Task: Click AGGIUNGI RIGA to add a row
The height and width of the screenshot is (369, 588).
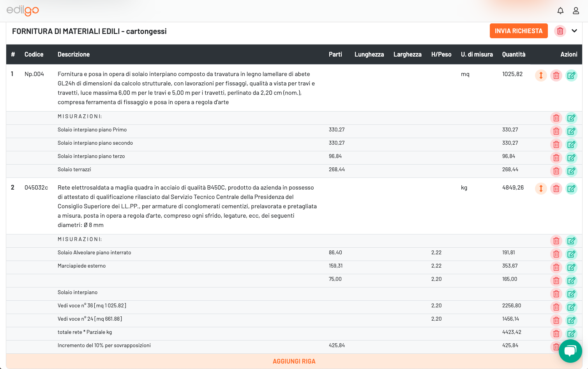Action: pyautogui.click(x=294, y=361)
